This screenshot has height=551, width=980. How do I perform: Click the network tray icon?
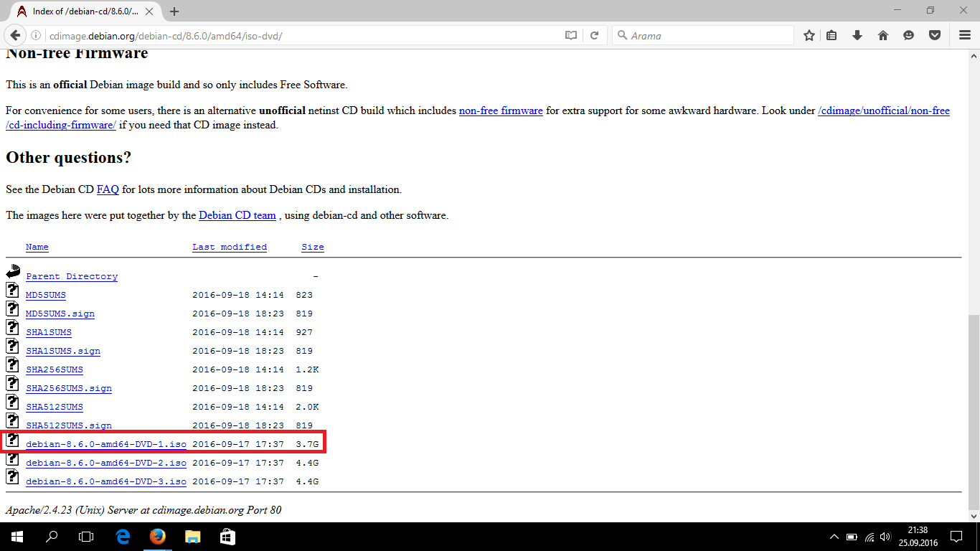point(869,537)
